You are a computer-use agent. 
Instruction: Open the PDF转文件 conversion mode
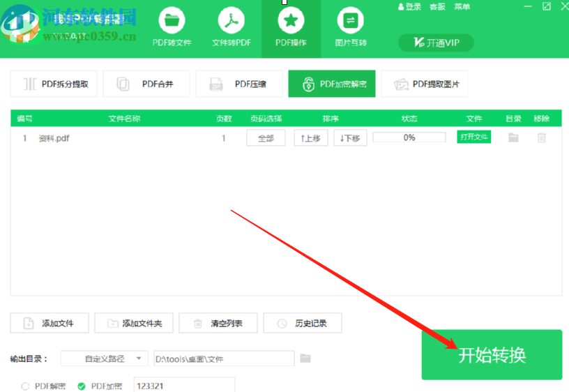[x=172, y=29]
